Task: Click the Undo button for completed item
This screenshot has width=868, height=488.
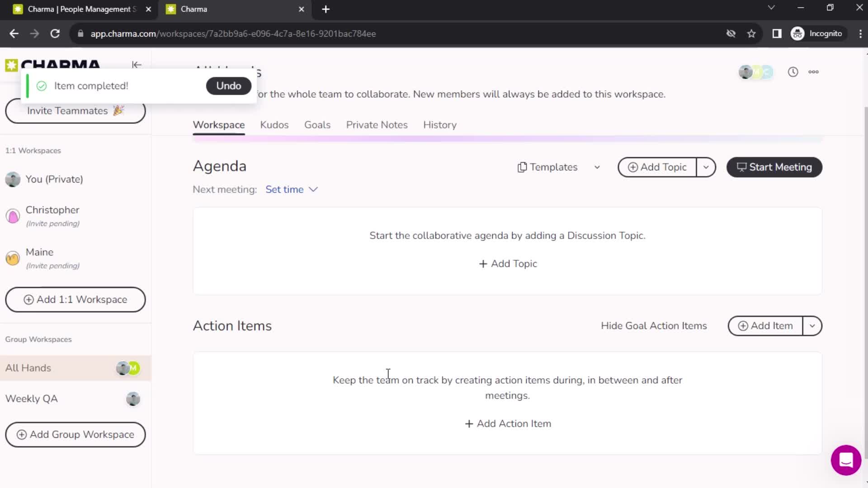Action: click(x=228, y=85)
